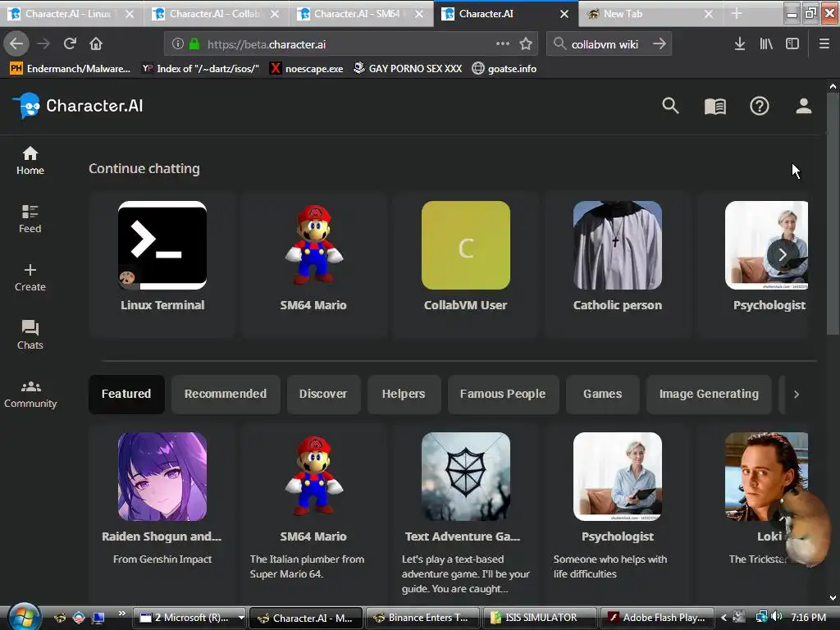Open Binance Enters taskbar window
Screen dimensions: 840x630
point(422,618)
